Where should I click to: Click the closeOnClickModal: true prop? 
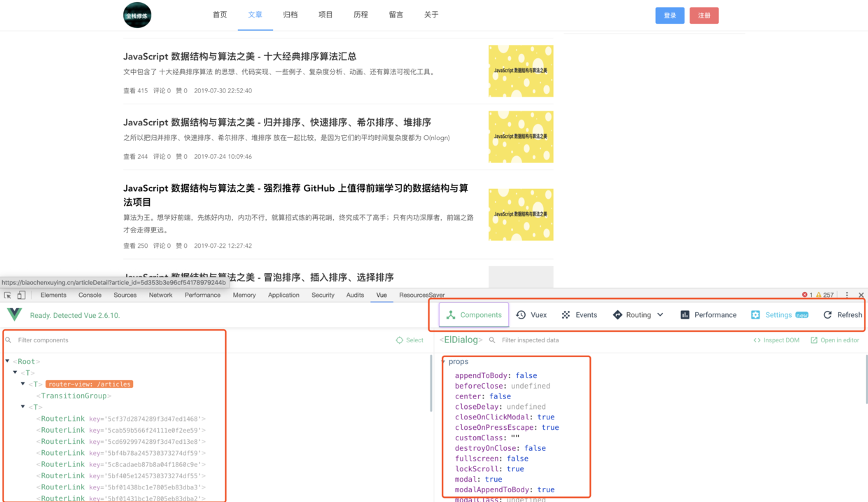pos(505,417)
